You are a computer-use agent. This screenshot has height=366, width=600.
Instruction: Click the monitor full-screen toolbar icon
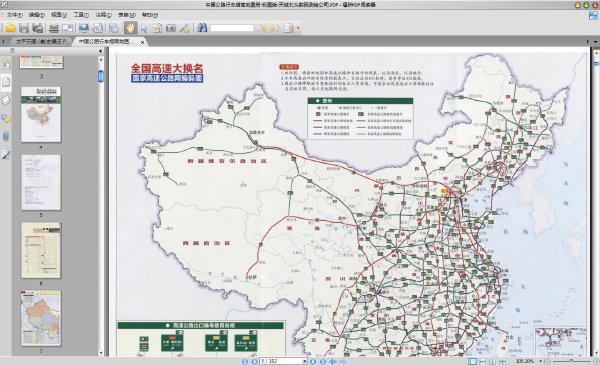[x=83, y=28]
